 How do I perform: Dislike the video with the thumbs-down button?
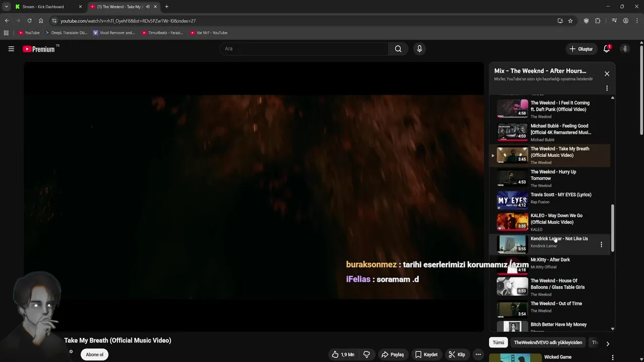366,354
